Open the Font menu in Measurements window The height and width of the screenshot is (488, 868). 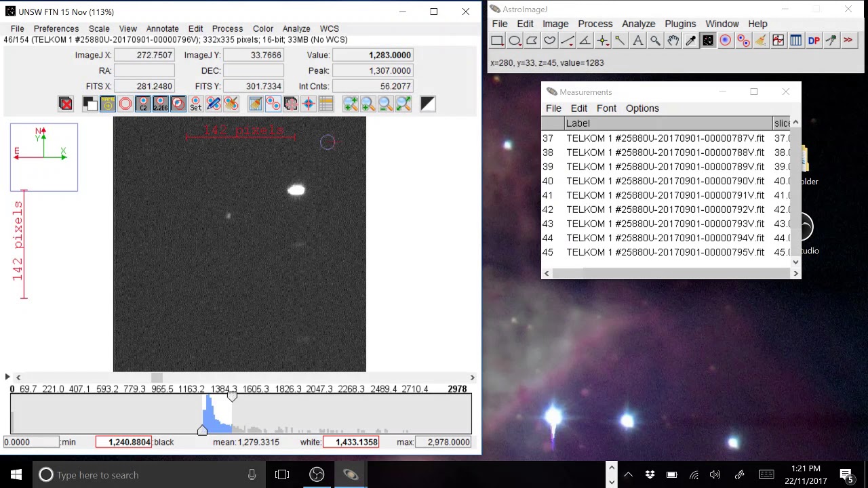[606, 108]
